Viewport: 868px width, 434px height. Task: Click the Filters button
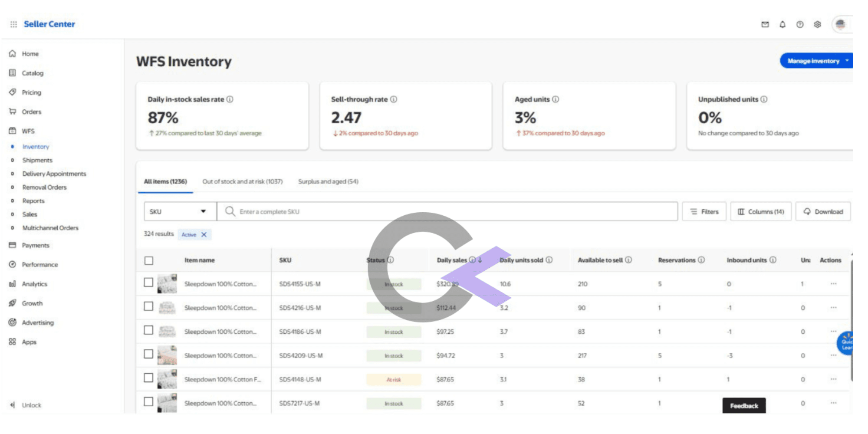704,211
